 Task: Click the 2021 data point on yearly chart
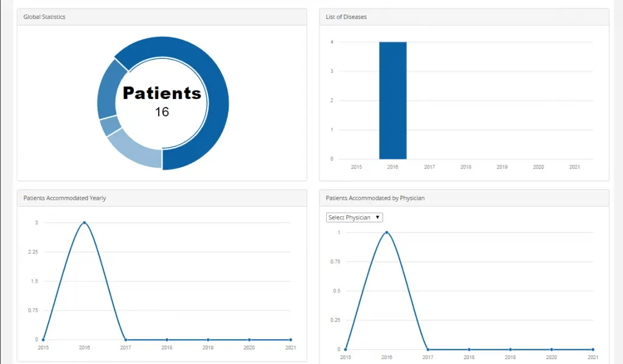(x=290, y=339)
